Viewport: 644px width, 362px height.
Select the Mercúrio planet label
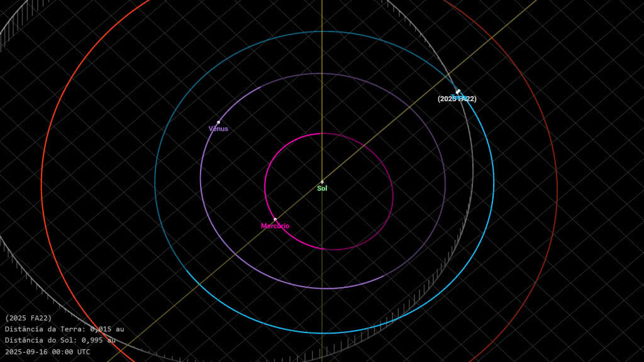click(275, 226)
